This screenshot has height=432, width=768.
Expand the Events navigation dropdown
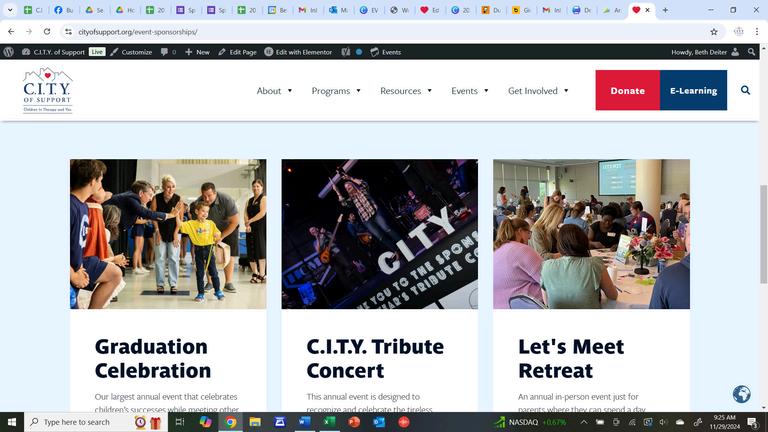470,91
